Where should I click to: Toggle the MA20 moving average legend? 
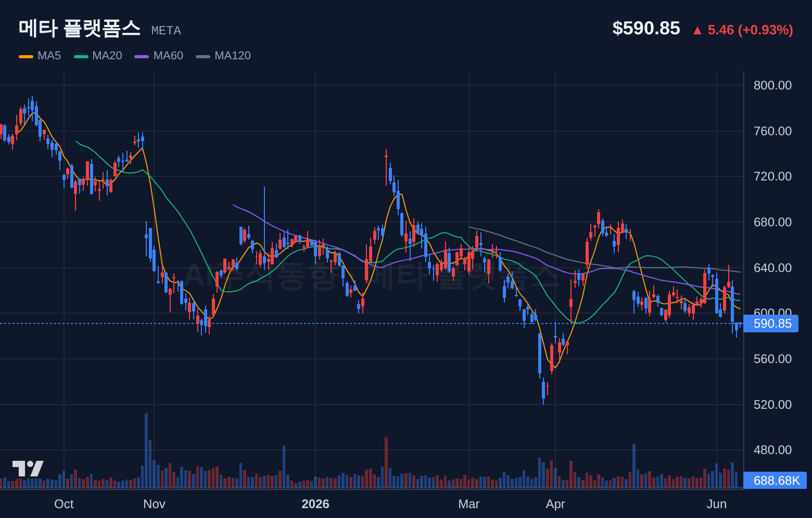98,56
